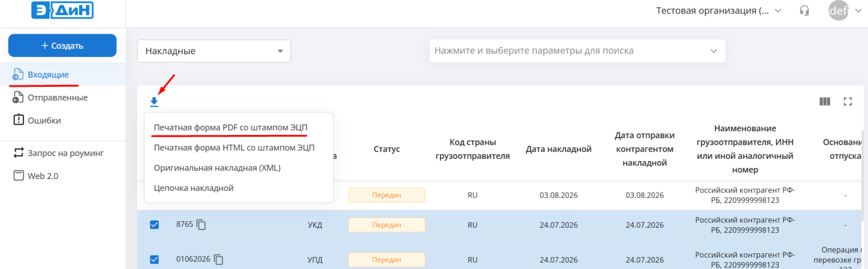Screen dimensions: 868x269
Task: Open the column settings icon
Action: pos(825,101)
